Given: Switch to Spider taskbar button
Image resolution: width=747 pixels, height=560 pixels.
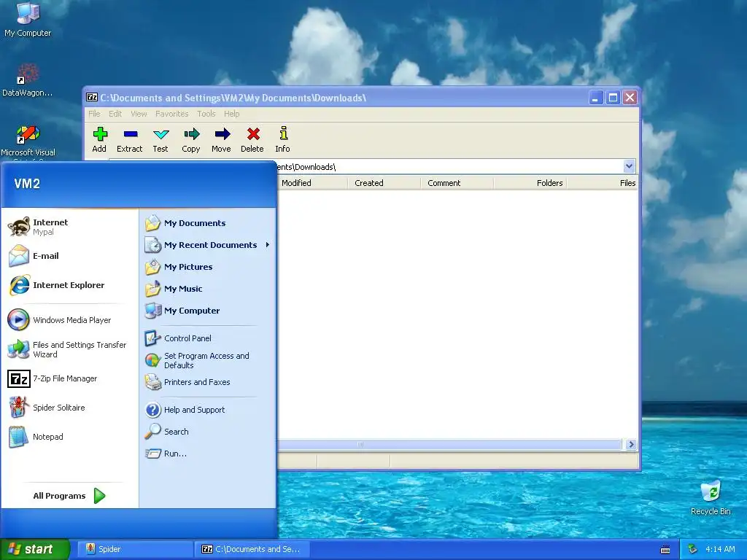Looking at the screenshot, I should pyautogui.click(x=135, y=549).
